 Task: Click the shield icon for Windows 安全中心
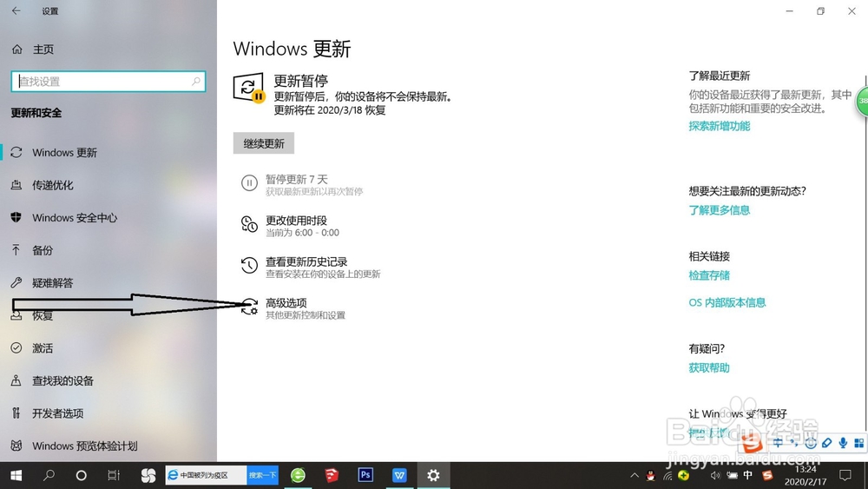pyautogui.click(x=16, y=217)
